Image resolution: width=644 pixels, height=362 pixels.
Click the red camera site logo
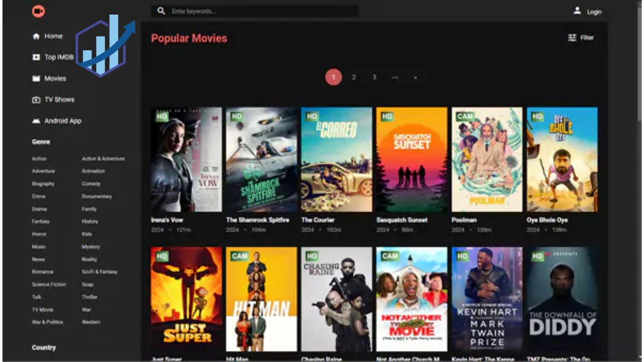click(38, 11)
